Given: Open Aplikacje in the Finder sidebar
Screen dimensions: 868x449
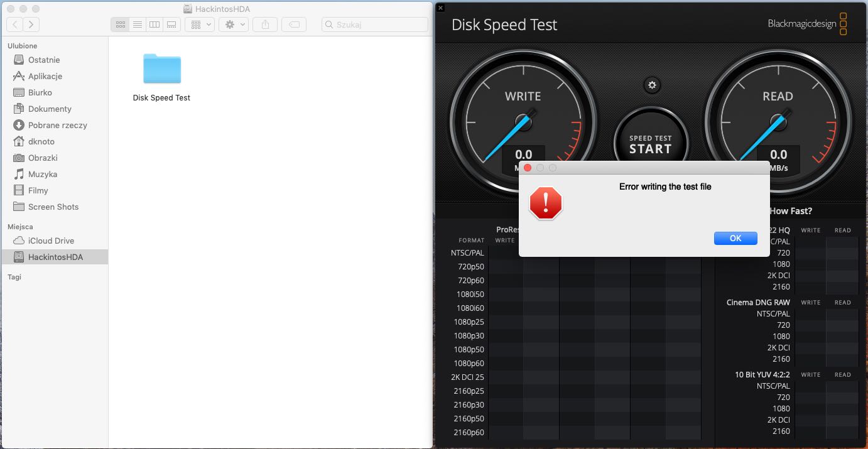Looking at the screenshot, I should point(45,76).
